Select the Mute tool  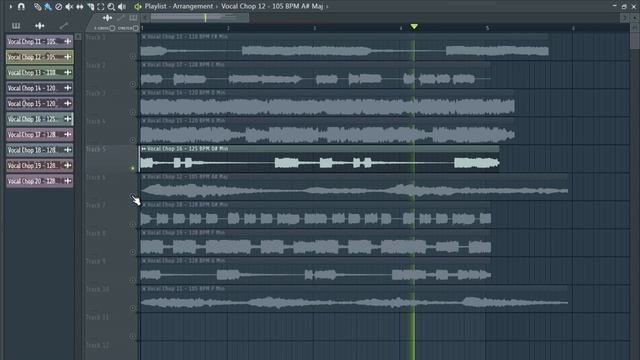click(69, 7)
